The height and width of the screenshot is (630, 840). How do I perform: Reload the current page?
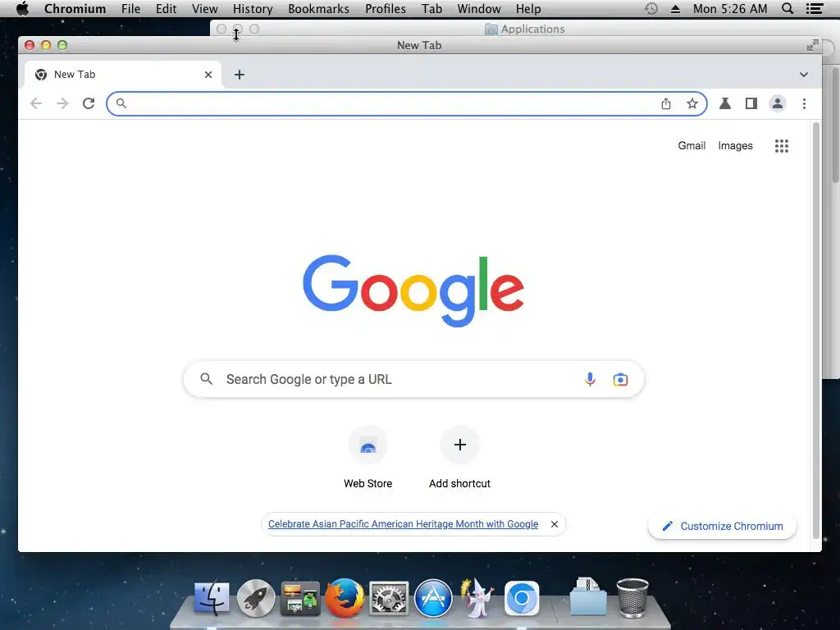coord(89,103)
